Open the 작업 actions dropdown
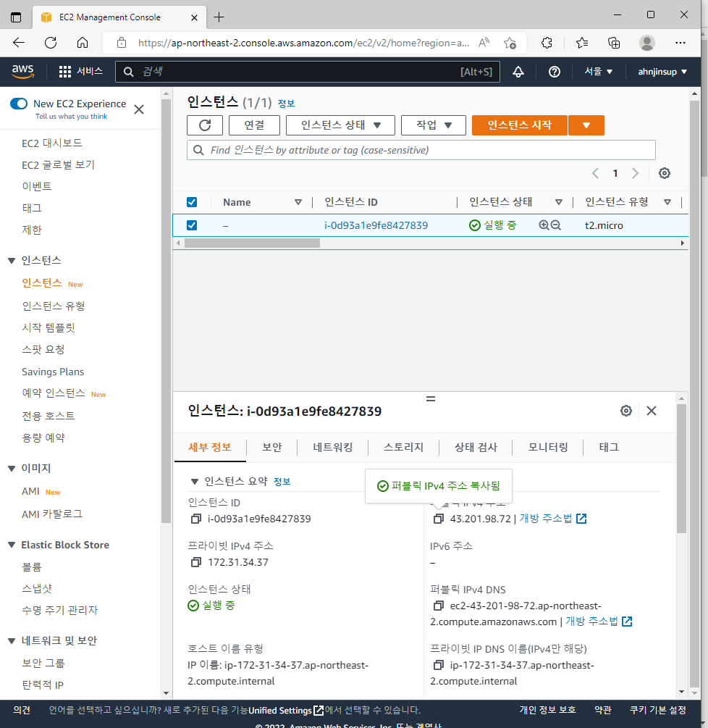Screen dimensions: 708x728 coord(434,125)
